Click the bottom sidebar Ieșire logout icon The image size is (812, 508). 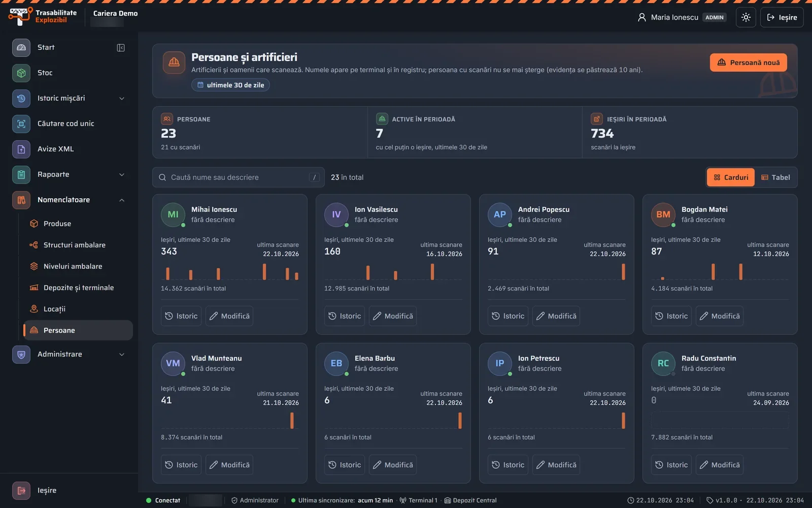click(x=21, y=490)
